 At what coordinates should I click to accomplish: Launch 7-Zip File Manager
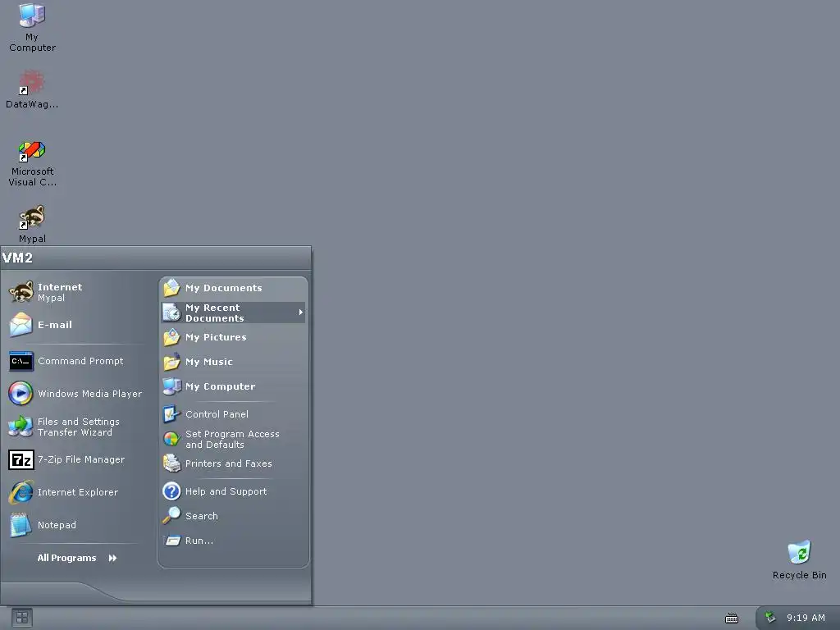click(76, 459)
